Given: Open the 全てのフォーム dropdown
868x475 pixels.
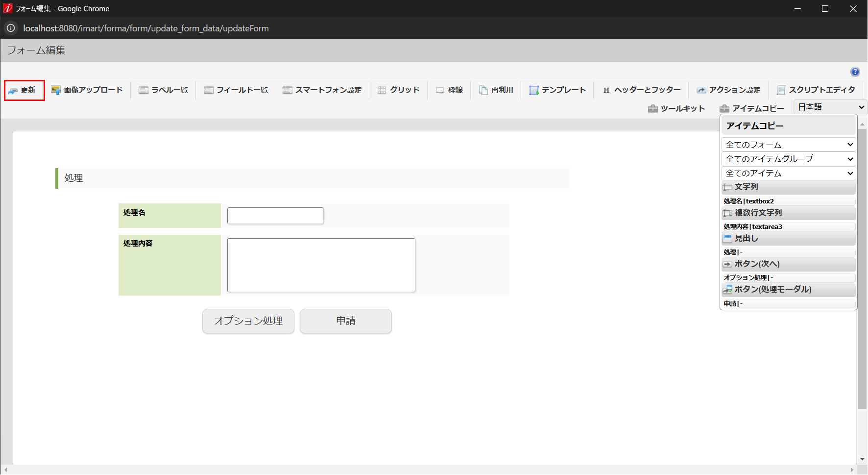Looking at the screenshot, I should point(788,144).
